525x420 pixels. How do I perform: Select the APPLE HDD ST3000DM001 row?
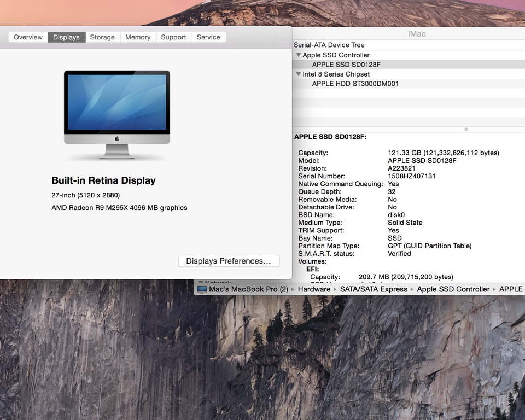tap(409, 84)
